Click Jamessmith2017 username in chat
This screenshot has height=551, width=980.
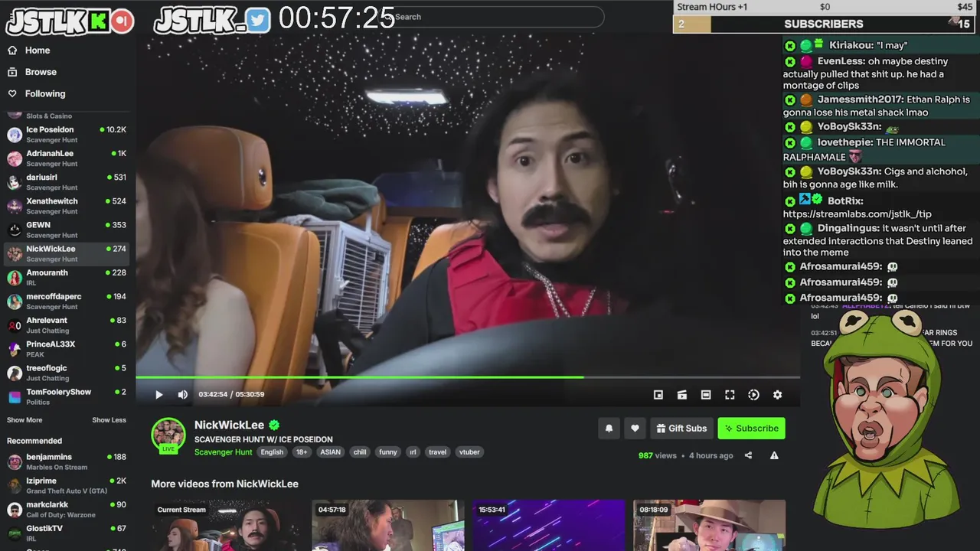click(x=860, y=99)
